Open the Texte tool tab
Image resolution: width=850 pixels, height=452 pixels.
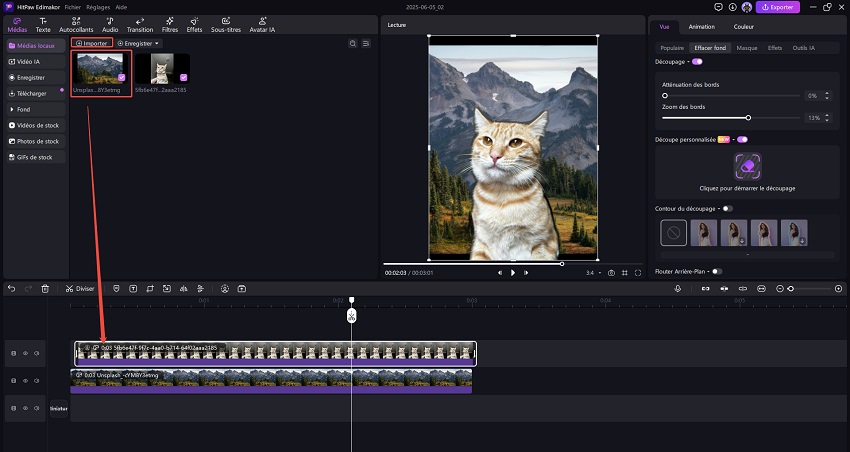43,25
